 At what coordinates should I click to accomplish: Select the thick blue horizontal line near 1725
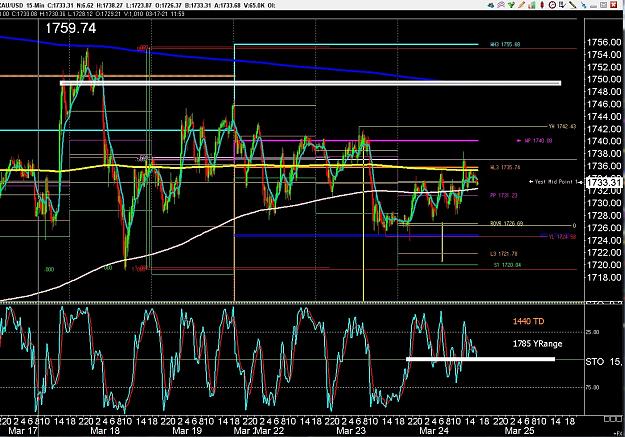[356, 236]
